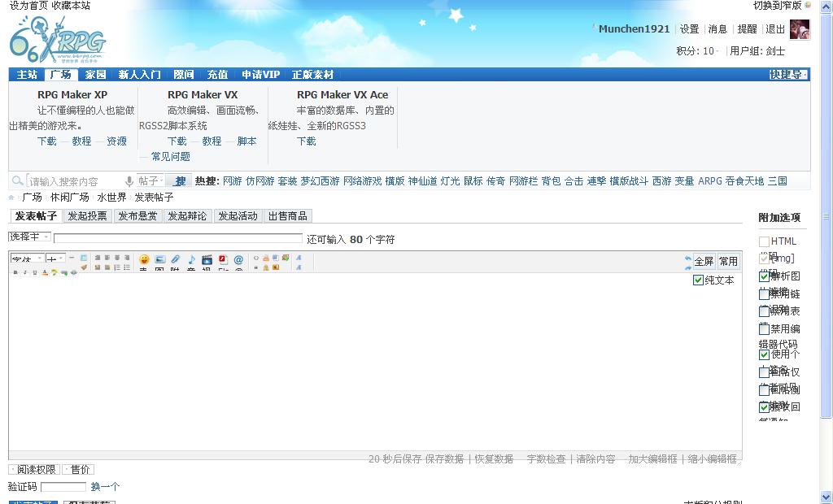The image size is (833, 504).
Task: Open the 字体 font dropdown
Action: (x=27, y=259)
